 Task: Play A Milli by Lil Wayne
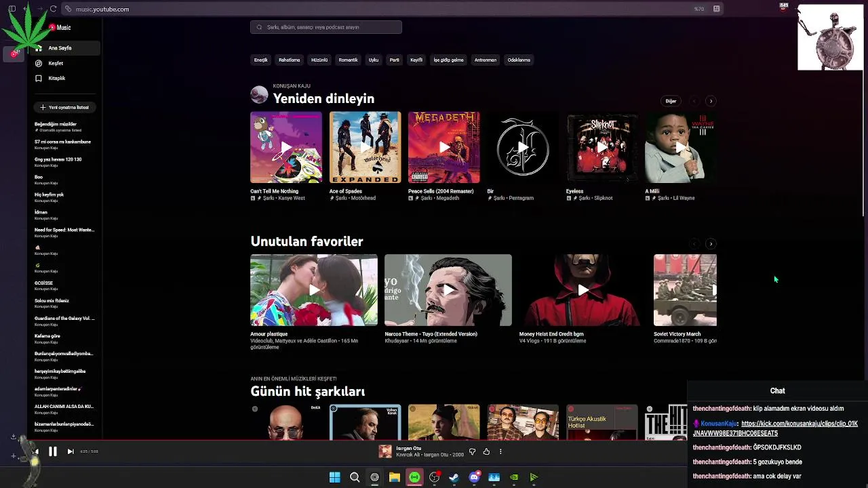pos(681,148)
